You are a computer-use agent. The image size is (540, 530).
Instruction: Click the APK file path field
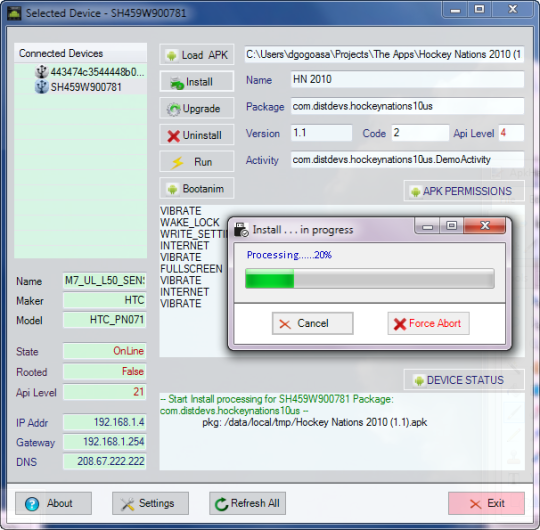coord(384,54)
